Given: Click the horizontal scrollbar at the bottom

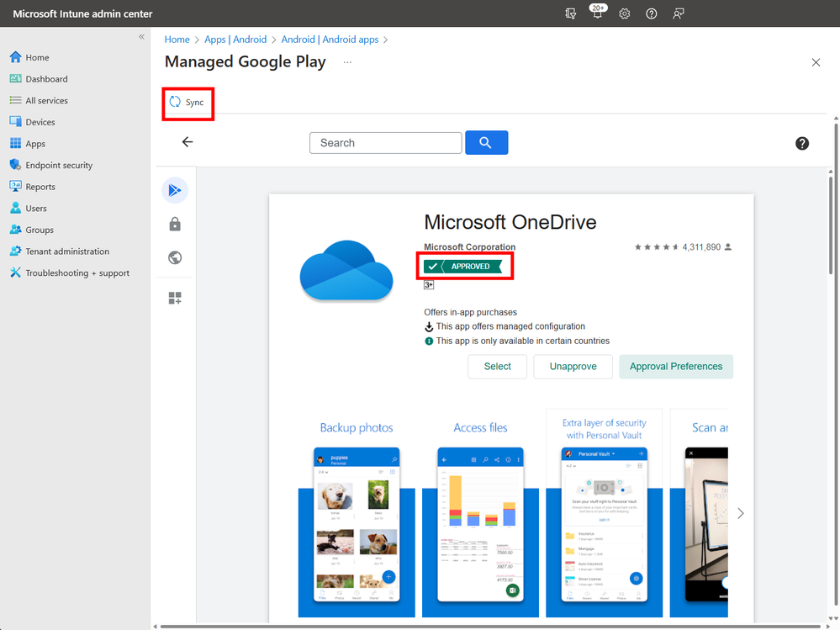Looking at the screenshot, I should click(x=493, y=627).
